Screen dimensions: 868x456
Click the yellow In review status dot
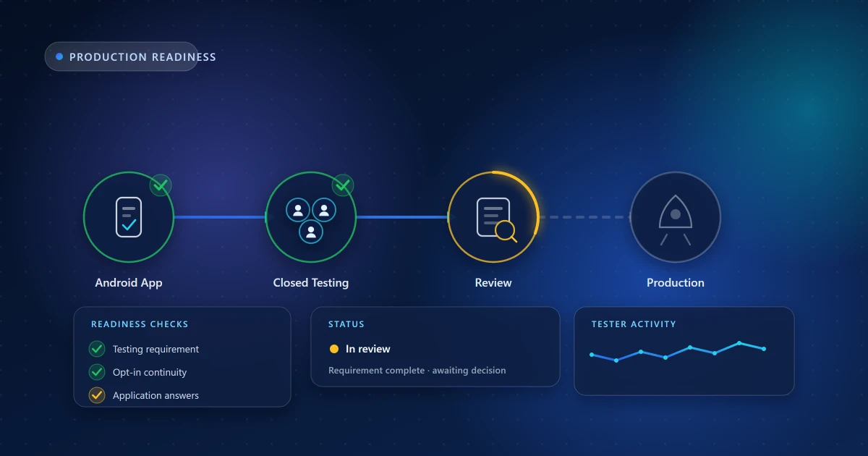point(333,349)
